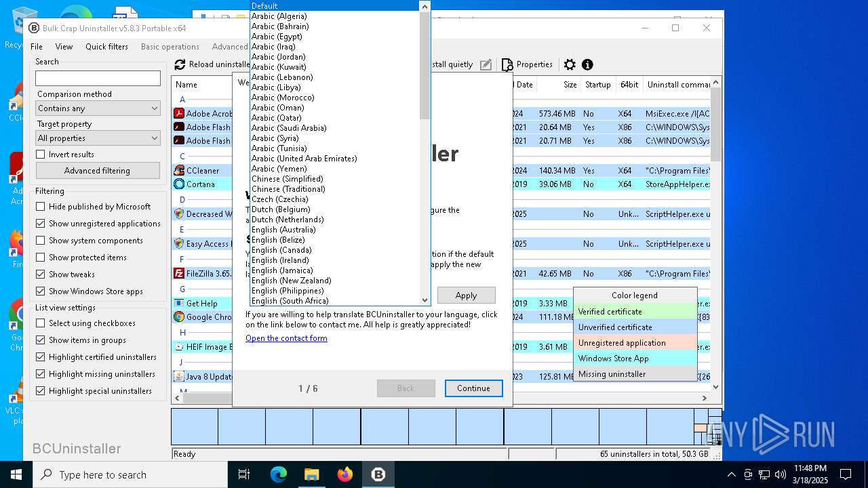Click the Reload uninstallers refresh icon
Screen dimensions: 868x488
click(180, 64)
